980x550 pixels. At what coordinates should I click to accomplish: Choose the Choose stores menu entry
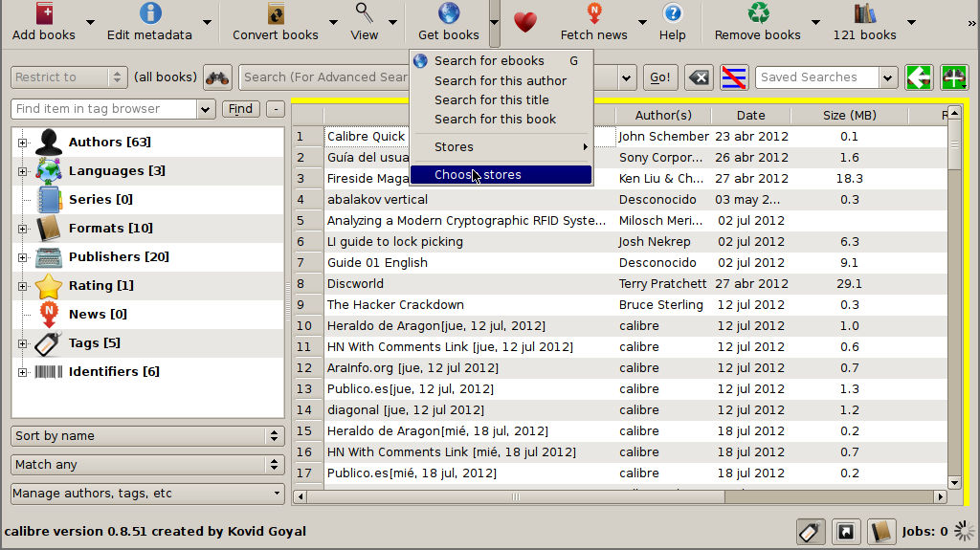coord(501,174)
